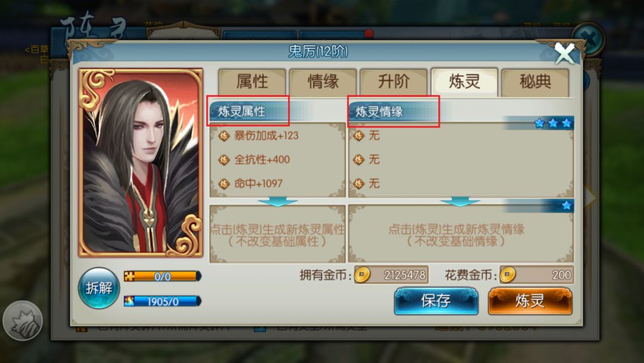Click the blue down arrow under 炼灵属性
Image resolution: width=644 pixels, height=363 pixels.
(278, 201)
